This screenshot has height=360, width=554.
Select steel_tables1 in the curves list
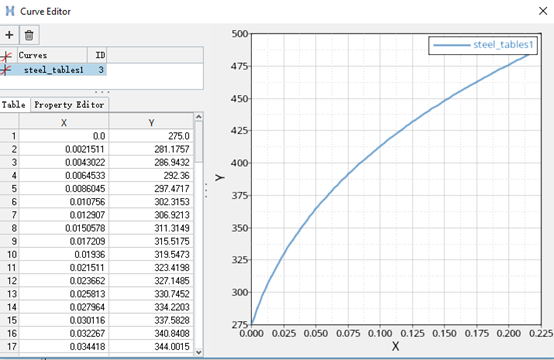pyautogui.click(x=53, y=70)
